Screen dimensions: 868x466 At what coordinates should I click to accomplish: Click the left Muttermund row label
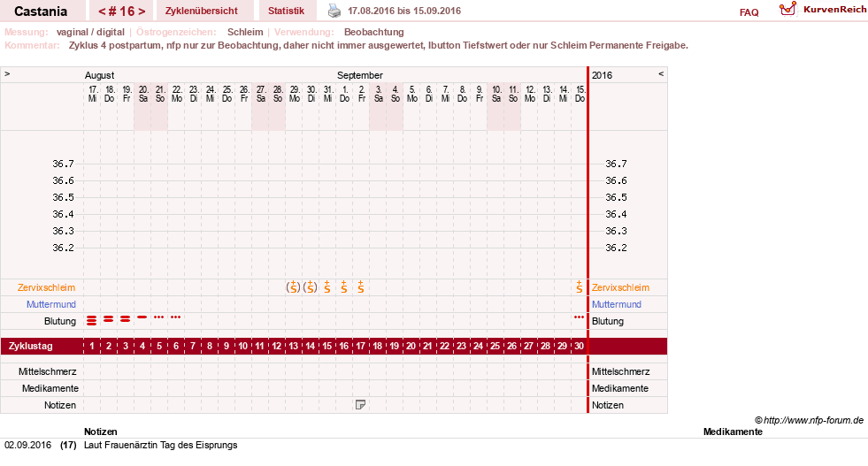coord(51,304)
